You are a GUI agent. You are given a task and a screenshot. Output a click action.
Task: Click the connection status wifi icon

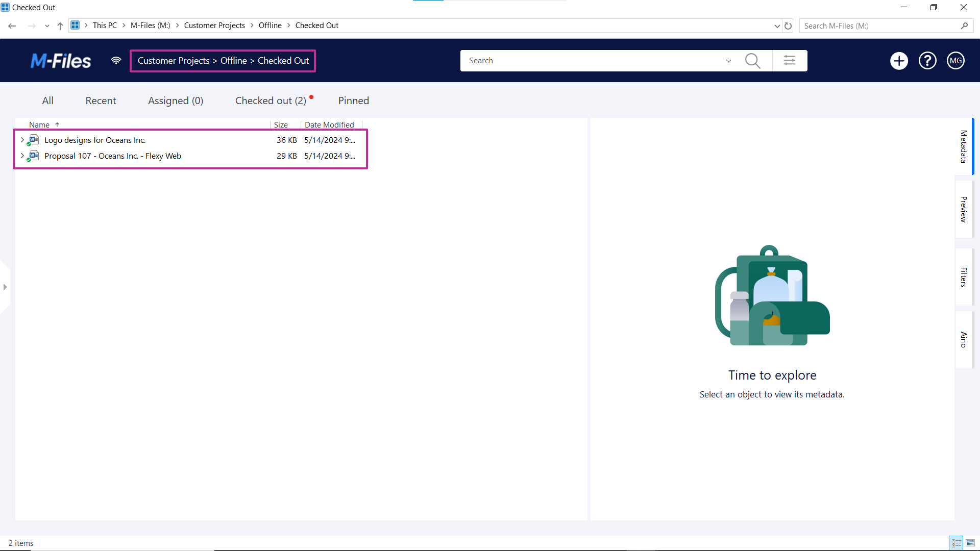(116, 61)
